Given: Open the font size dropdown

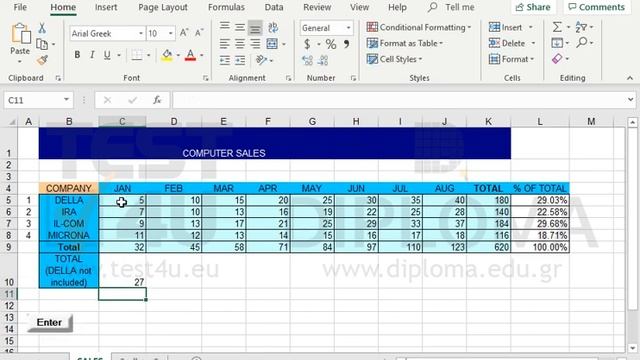Looking at the screenshot, I should [171, 33].
